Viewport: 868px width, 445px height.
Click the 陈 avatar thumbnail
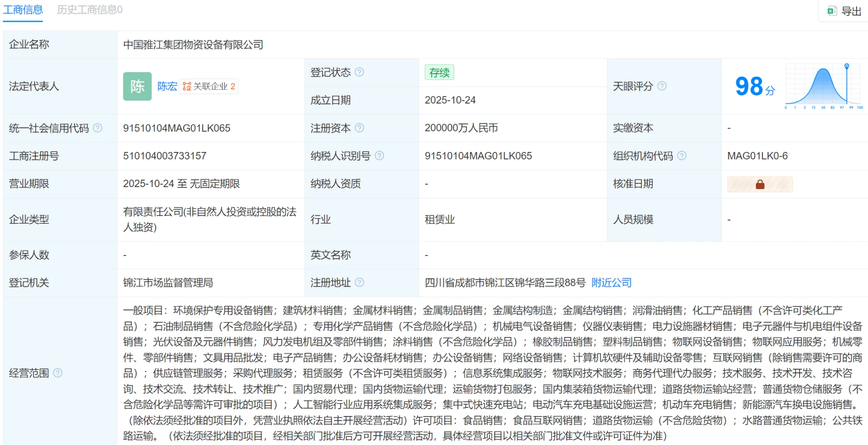tap(137, 86)
